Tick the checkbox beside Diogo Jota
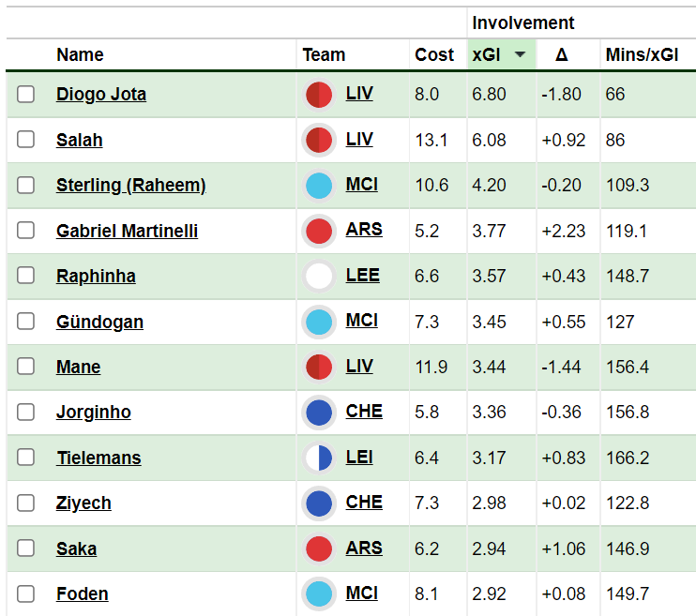Image resolution: width=696 pixels, height=616 pixels. click(25, 94)
